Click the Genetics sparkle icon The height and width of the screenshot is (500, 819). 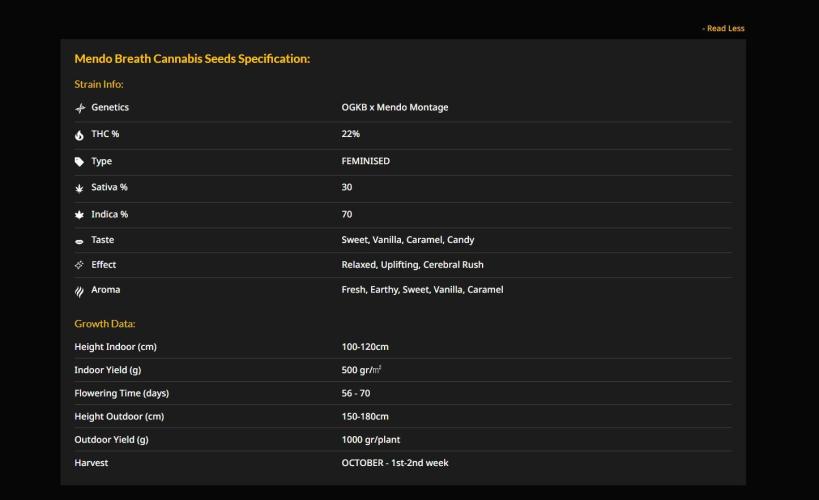point(80,108)
